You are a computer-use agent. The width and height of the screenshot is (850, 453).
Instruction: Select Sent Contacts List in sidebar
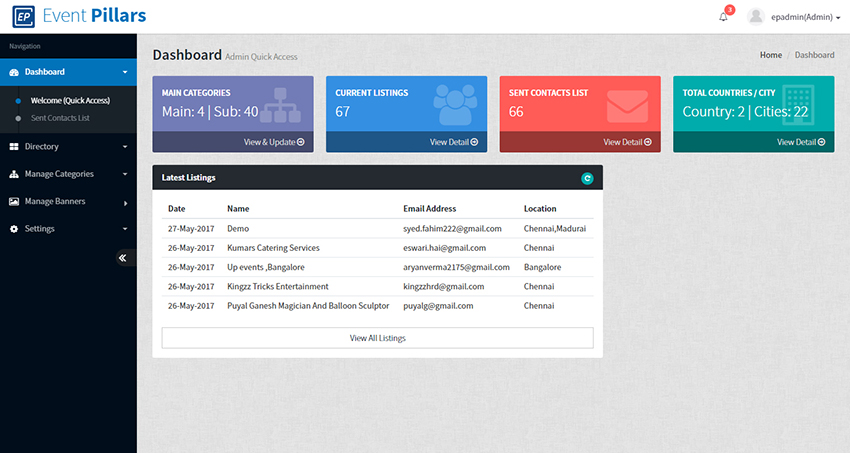[x=60, y=118]
